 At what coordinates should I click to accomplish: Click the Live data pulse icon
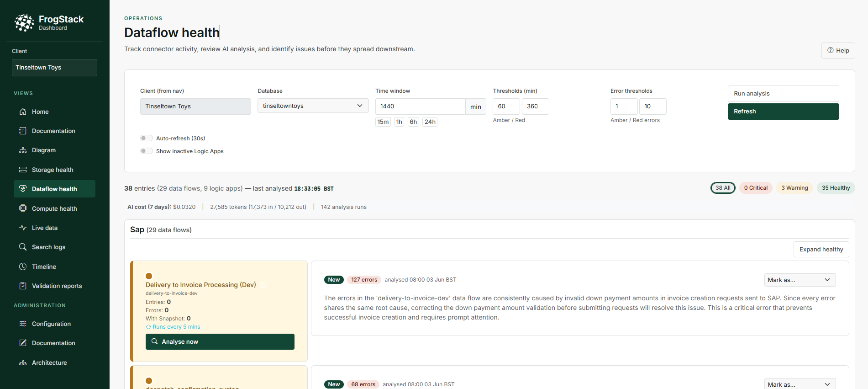pyautogui.click(x=23, y=228)
